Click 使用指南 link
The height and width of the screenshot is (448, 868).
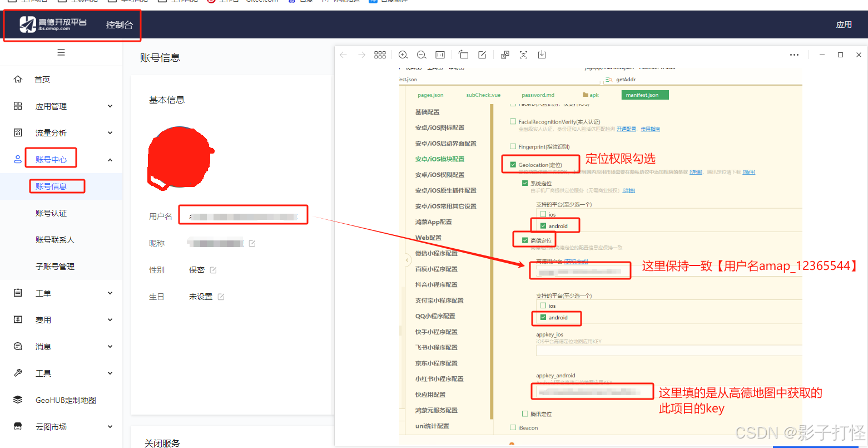[650, 129]
